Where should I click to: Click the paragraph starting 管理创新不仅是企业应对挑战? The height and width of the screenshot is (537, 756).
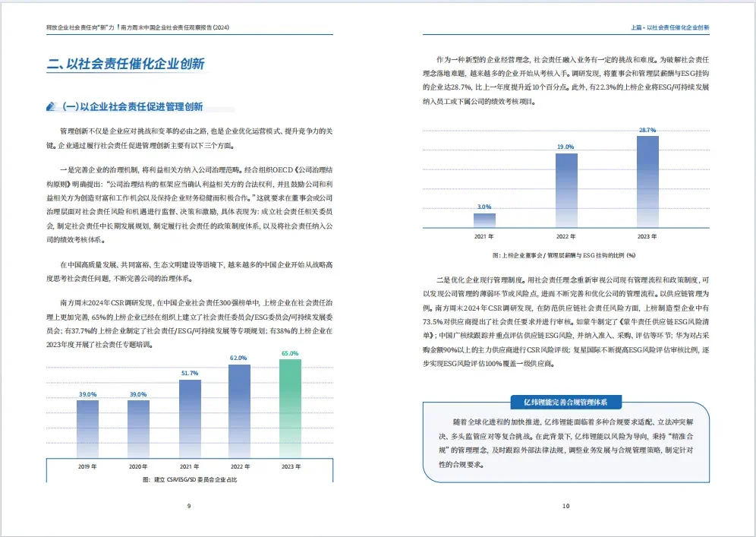190,138
